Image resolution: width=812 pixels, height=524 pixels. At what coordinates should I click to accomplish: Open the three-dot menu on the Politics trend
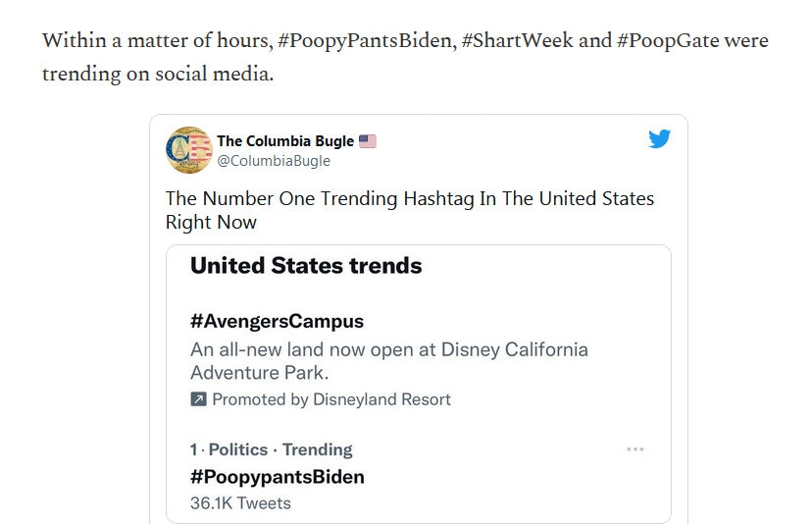coord(634,449)
